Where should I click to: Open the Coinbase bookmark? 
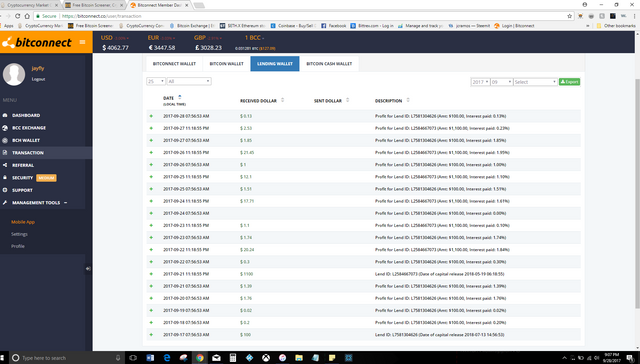click(x=293, y=26)
